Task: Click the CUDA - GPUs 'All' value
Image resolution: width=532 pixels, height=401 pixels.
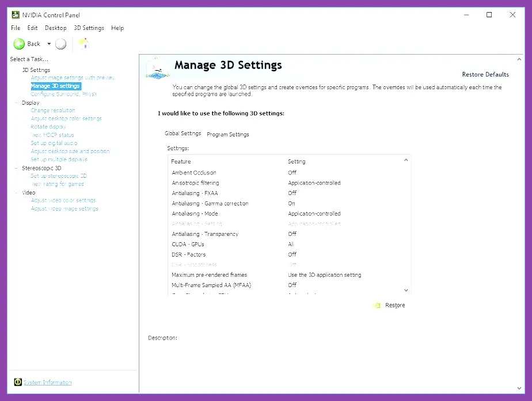Action: 291,244
